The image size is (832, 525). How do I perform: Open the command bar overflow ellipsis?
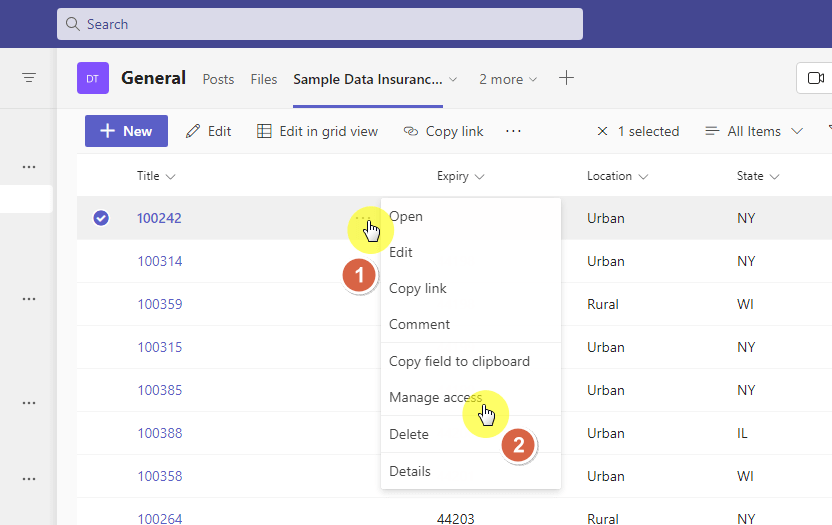[x=513, y=131]
